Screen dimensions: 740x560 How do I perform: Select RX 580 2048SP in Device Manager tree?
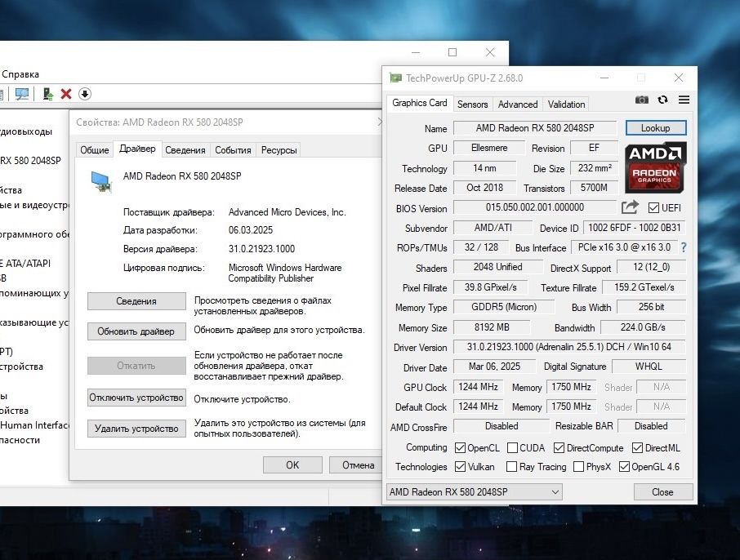click(x=31, y=160)
